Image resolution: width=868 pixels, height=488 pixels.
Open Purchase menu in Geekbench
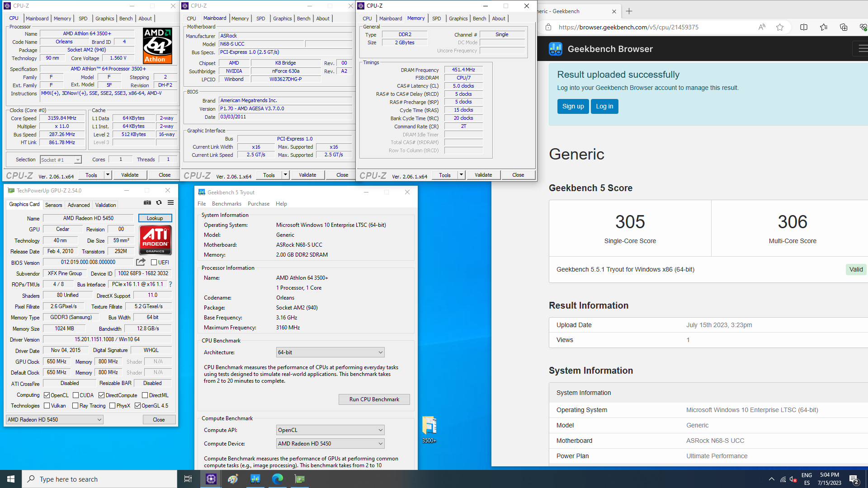point(259,204)
